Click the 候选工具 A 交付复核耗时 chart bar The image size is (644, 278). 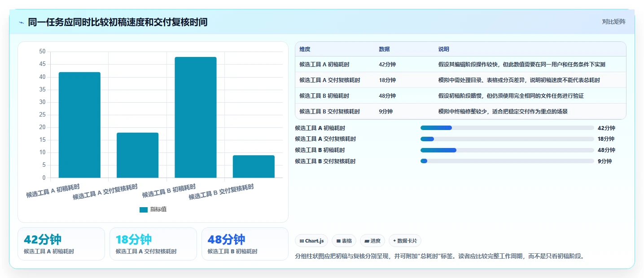click(x=137, y=155)
